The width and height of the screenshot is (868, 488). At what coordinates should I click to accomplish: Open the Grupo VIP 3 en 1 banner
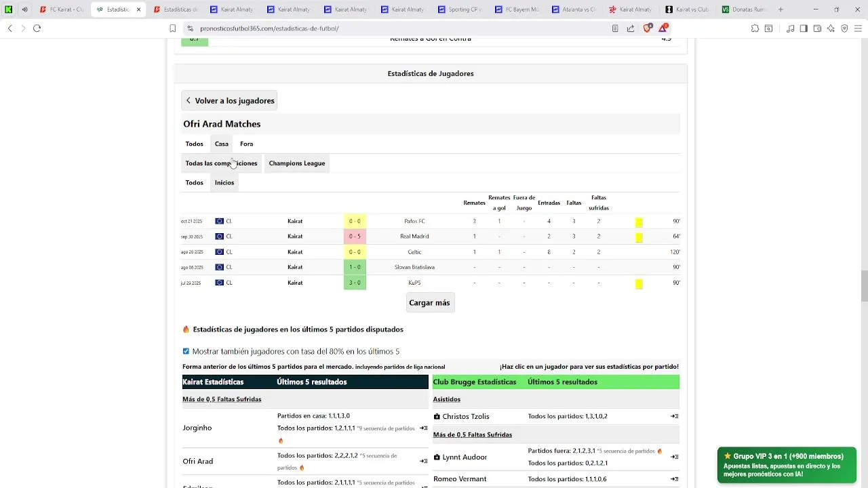[787, 465]
